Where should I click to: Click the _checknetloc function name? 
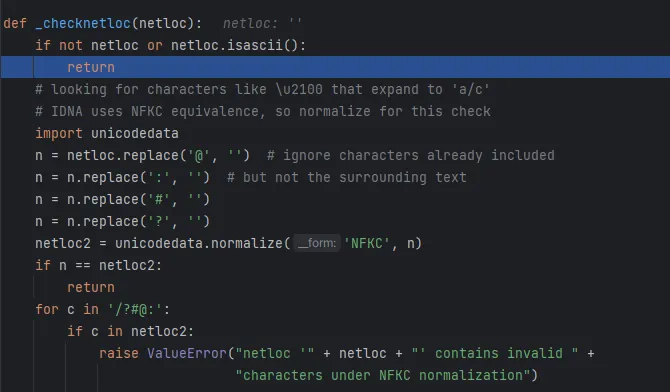pos(83,23)
